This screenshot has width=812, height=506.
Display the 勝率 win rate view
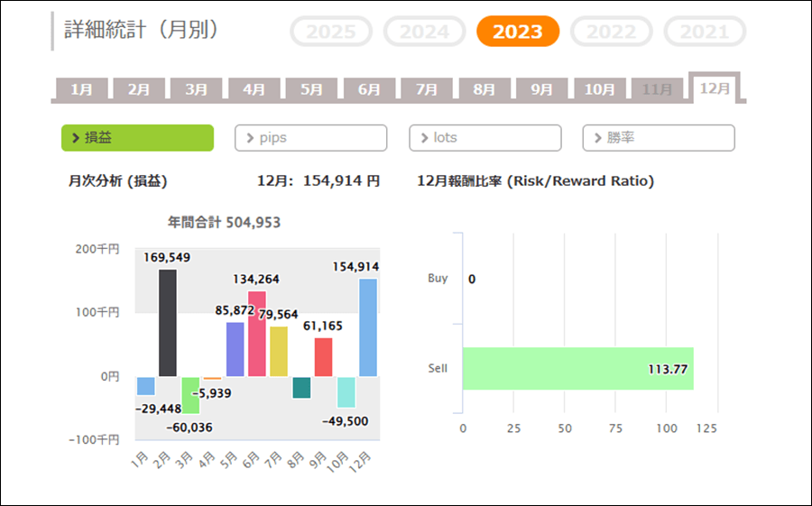click(659, 138)
